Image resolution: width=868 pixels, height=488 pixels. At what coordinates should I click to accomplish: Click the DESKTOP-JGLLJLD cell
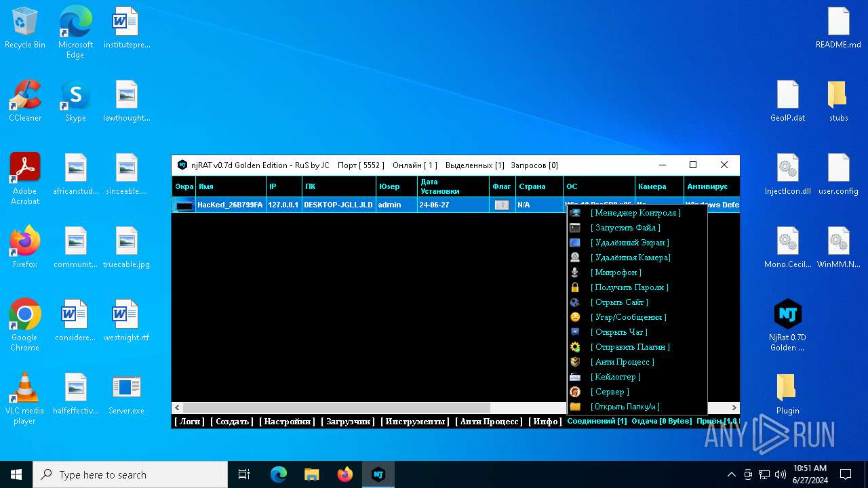[338, 205]
